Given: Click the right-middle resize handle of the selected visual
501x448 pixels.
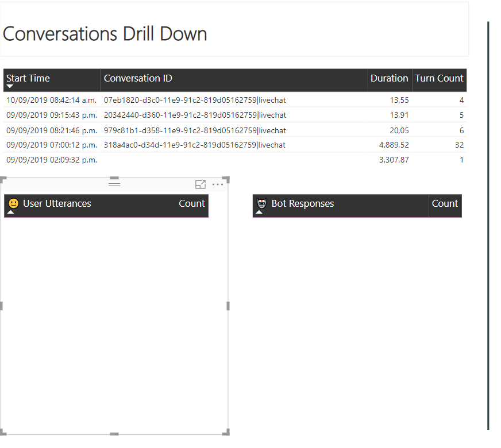Looking at the screenshot, I should point(228,306).
